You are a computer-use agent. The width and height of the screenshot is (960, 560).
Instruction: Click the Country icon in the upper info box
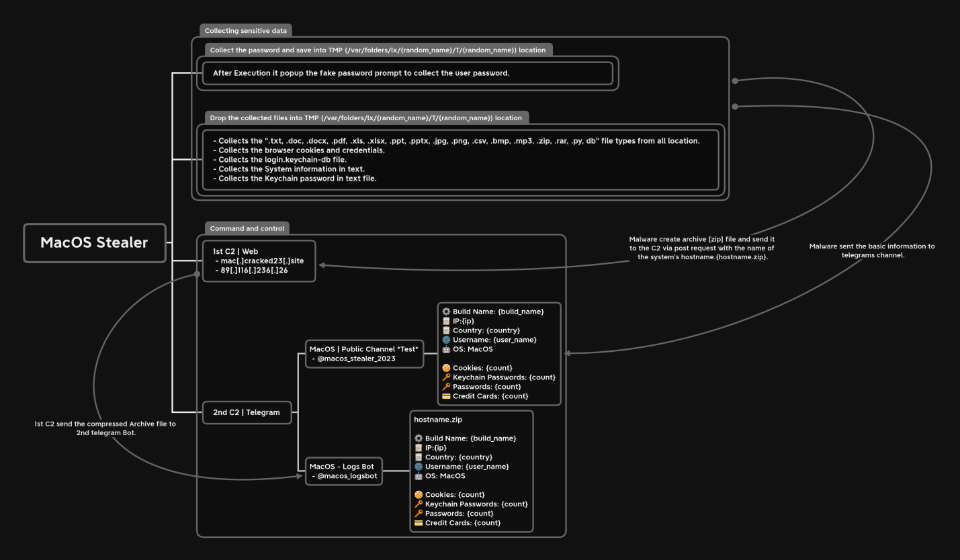[446, 330]
